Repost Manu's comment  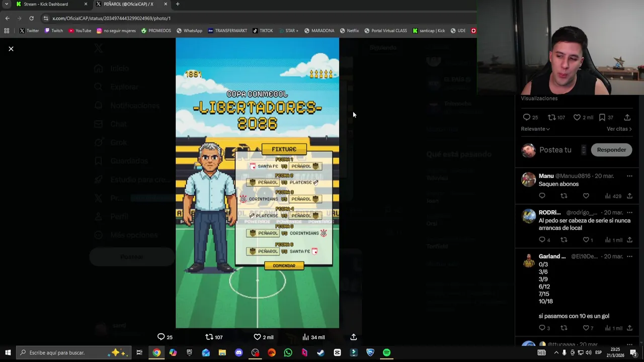pyautogui.click(x=564, y=196)
